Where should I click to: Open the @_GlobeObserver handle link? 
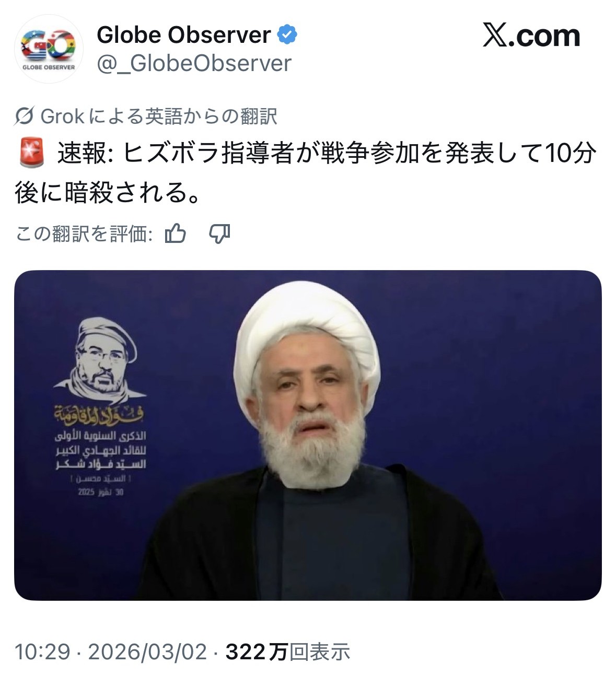[x=194, y=64]
